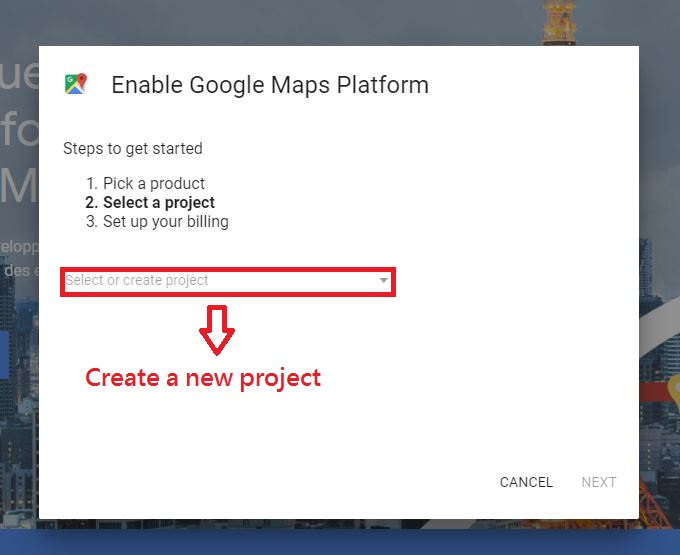Click the 'Pick a product' step
The height and width of the screenshot is (555, 680).
pyautogui.click(x=153, y=184)
